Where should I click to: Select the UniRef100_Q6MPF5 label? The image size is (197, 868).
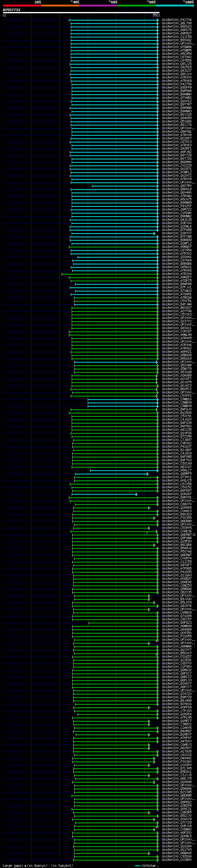176,474
